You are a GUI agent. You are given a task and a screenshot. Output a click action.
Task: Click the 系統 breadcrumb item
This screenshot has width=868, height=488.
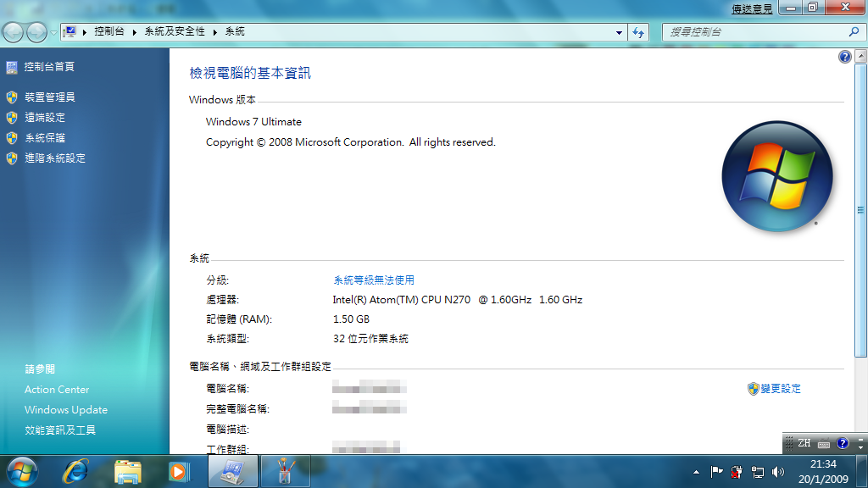[x=235, y=31]
